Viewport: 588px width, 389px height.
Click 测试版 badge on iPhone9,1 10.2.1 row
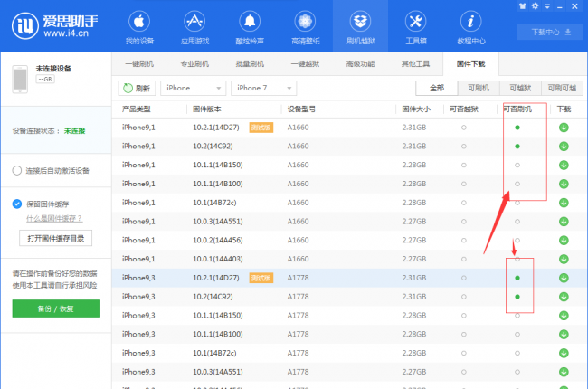coord(261,128)
